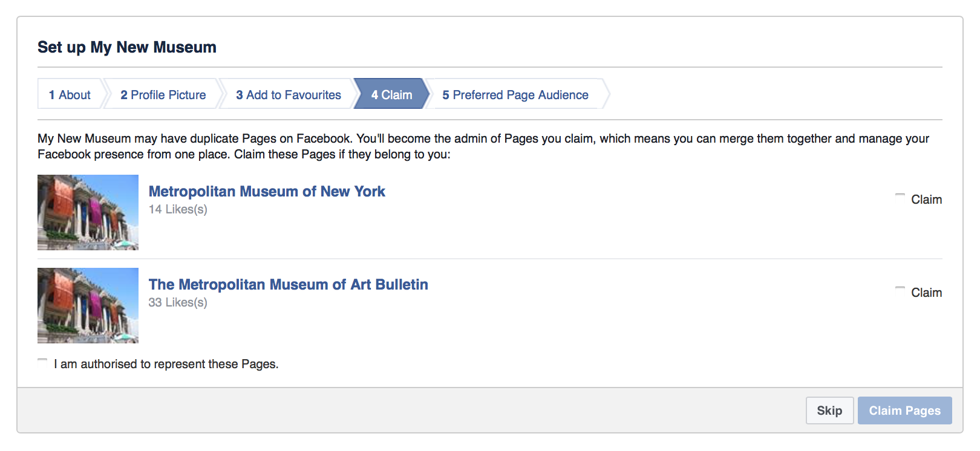980x451 pixels.
Task: Open Metropolitan Museum of New York page link
Action: [267, 191]
